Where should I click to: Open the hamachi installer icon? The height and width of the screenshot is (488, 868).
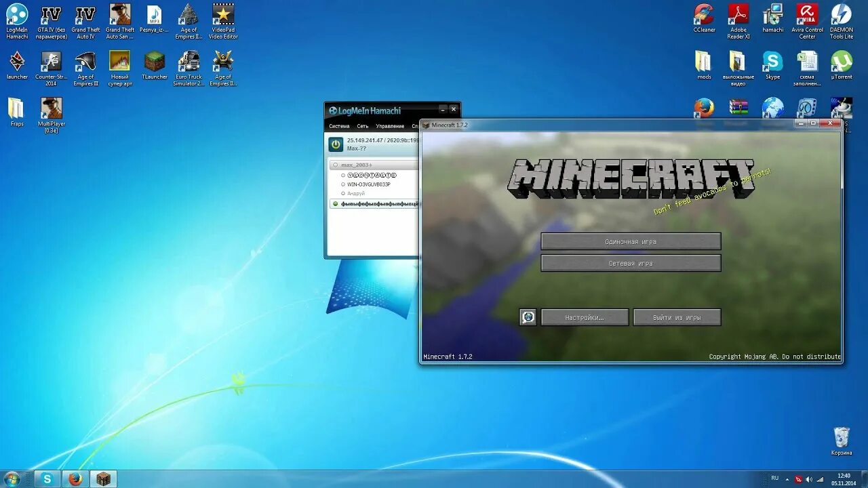tap(773, 19)
